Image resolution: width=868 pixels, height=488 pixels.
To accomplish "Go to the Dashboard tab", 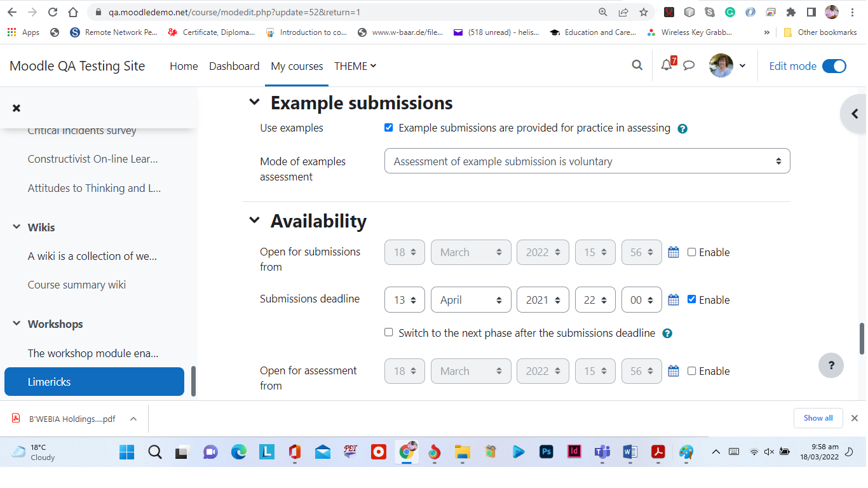I will click(x=234, y=66).
